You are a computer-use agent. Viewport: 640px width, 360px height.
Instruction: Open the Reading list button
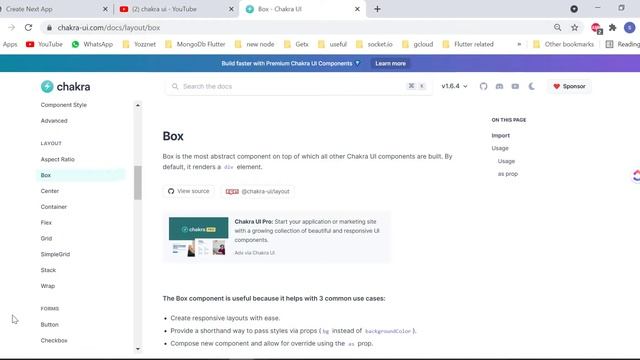[x=622, y=44]
